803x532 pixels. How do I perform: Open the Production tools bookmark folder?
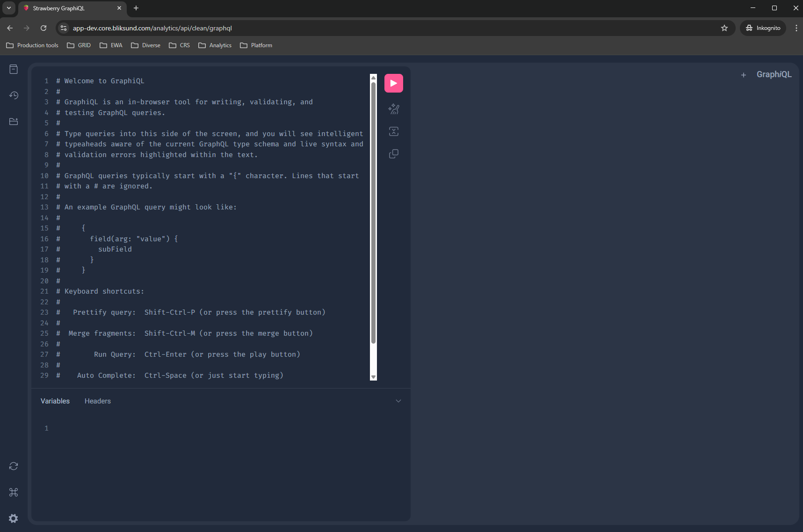(x=32, y=45)
